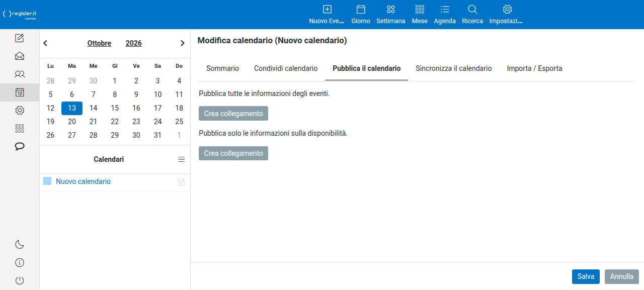The image size is (644, 290).
Task: Open the compose mail icon in sidebar
Action: click(x=20, y=38)
